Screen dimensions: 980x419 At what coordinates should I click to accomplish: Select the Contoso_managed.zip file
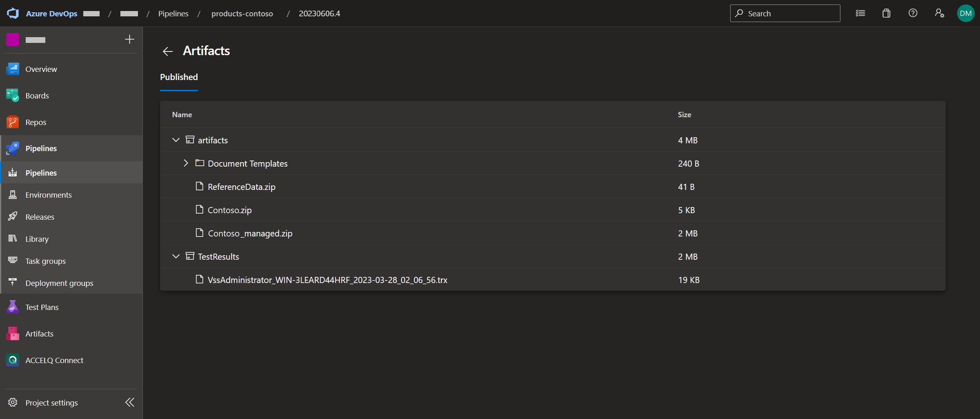coord(250,233)
